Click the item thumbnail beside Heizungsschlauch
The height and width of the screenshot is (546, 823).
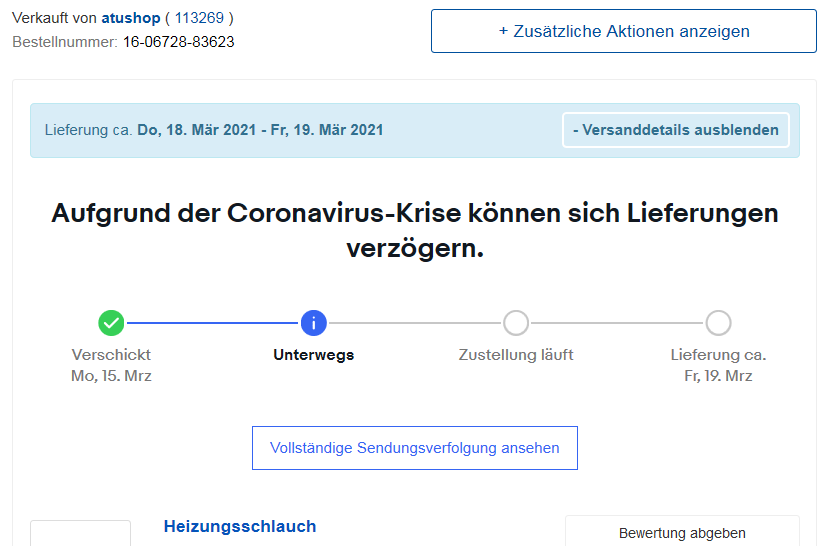(80, 534)
